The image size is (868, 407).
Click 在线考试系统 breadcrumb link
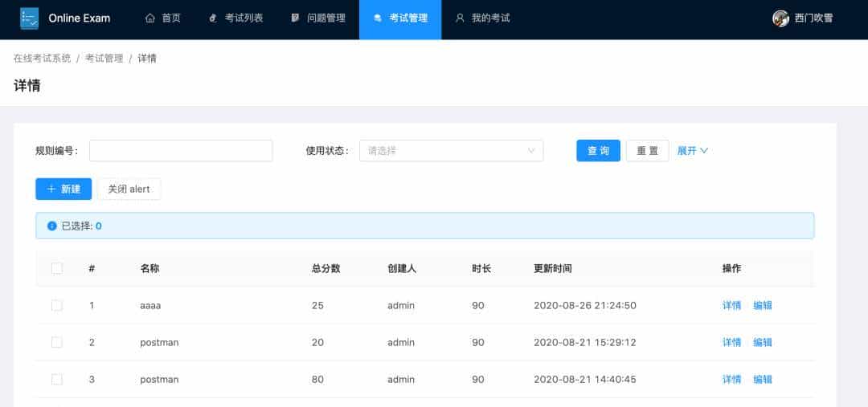pyautogui.click(x=42, y=58)
